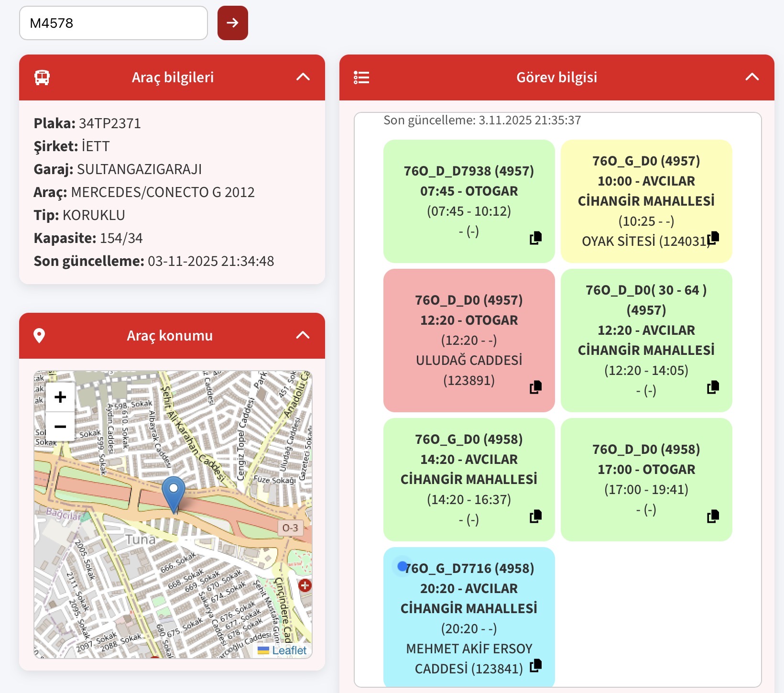Copy the 10:00 AVCILAR yellow task
Image resolution: width=784 pixels, height=693 pixels.
tap(713, 238)
